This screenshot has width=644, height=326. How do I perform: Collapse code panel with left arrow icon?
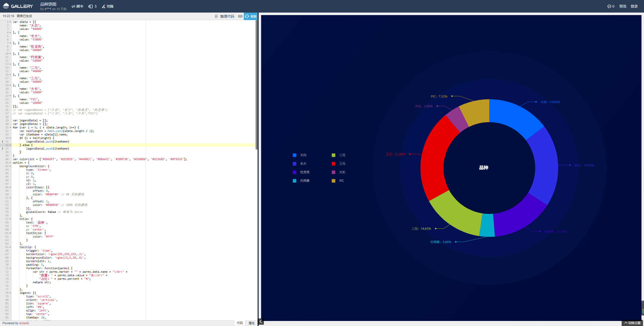(261, 321)
